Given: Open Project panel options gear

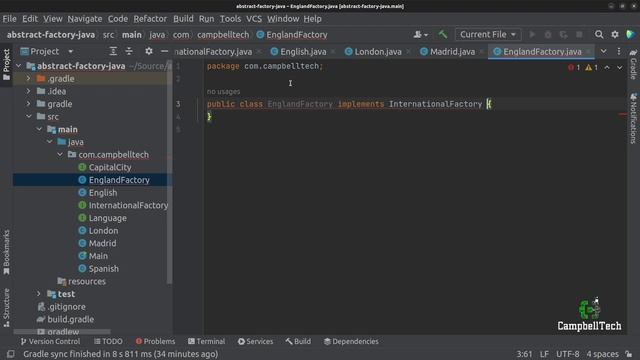Looking at the screenshot, I should 149,51.
